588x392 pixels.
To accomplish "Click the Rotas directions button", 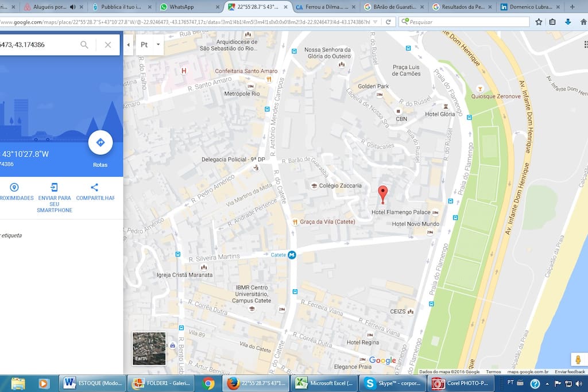I will (100, 143).
